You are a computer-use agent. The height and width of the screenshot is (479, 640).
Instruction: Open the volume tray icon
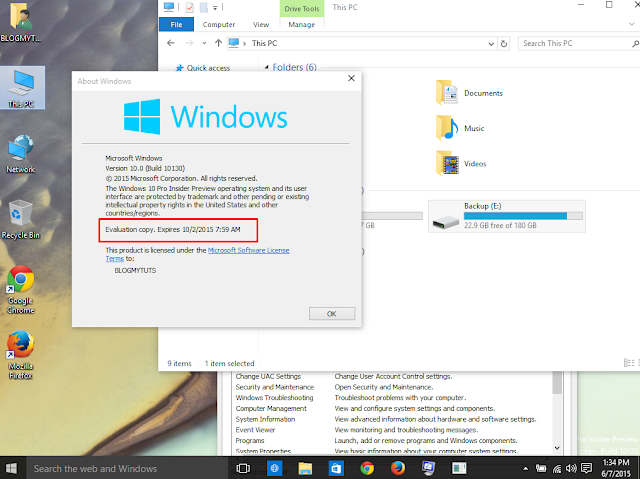(x=571, y=468)
